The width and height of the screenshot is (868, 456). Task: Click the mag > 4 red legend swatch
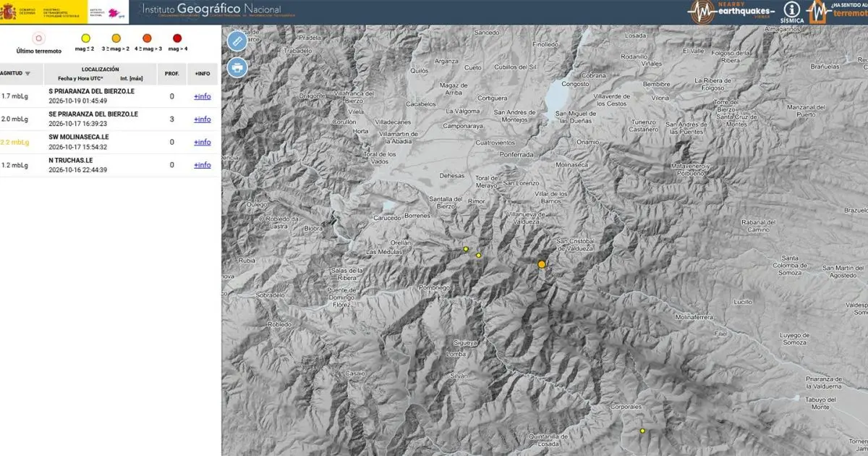click(177, 38)
